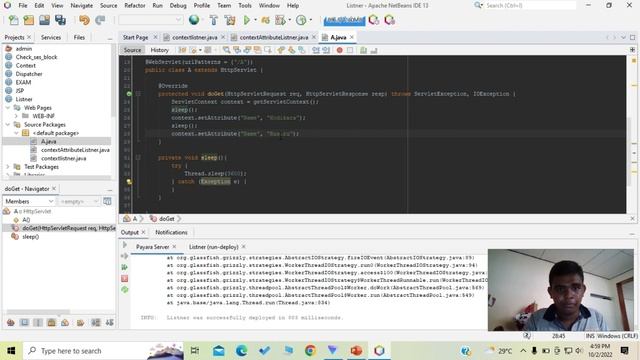This screenshot has height=360, width=640.
Task: Click the red Stop Server icon in Output
Action: coord(124,279)
